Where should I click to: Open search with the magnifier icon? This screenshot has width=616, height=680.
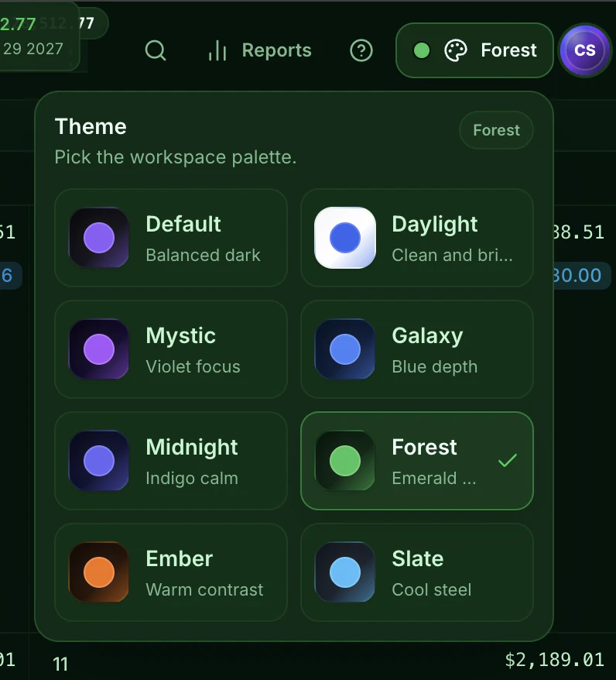pyautogui.click(x=155, y=50)
